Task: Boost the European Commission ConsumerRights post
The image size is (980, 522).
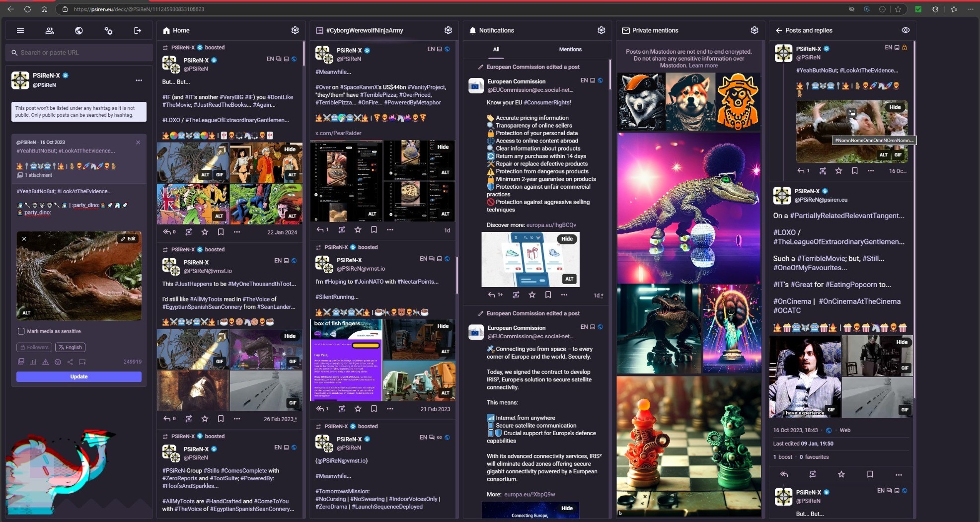Action: (x=516, y=295)
